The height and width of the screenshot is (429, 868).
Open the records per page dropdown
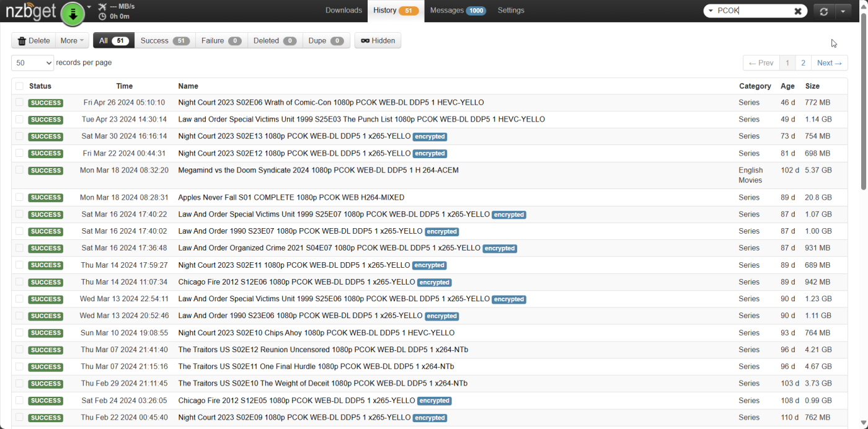click(33, 63)
